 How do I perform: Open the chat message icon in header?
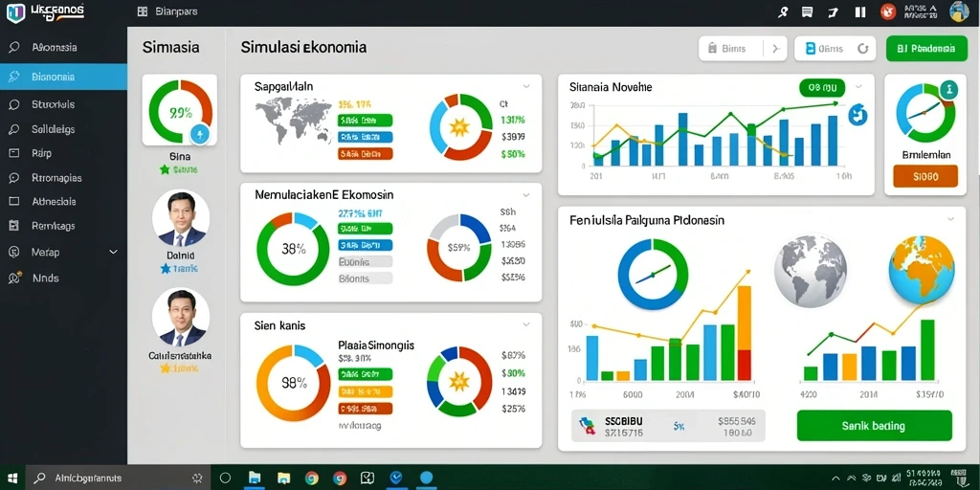coord(807,11)
